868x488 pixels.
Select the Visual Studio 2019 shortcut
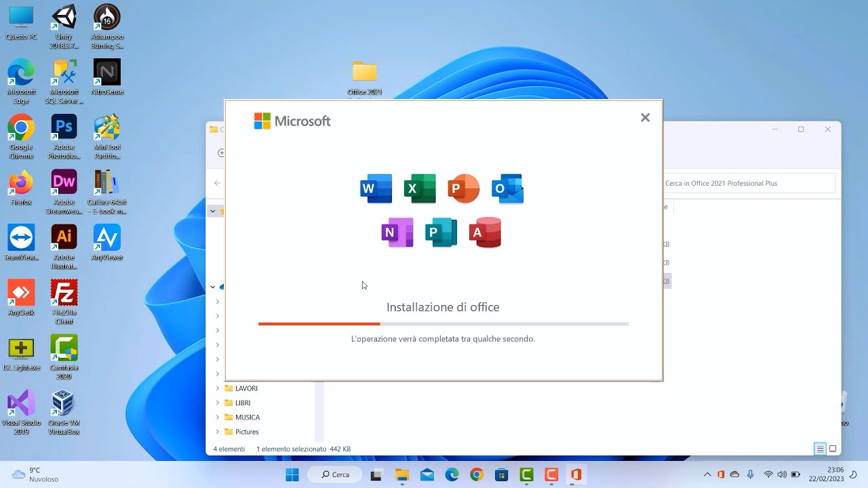[x=21, y=413]
